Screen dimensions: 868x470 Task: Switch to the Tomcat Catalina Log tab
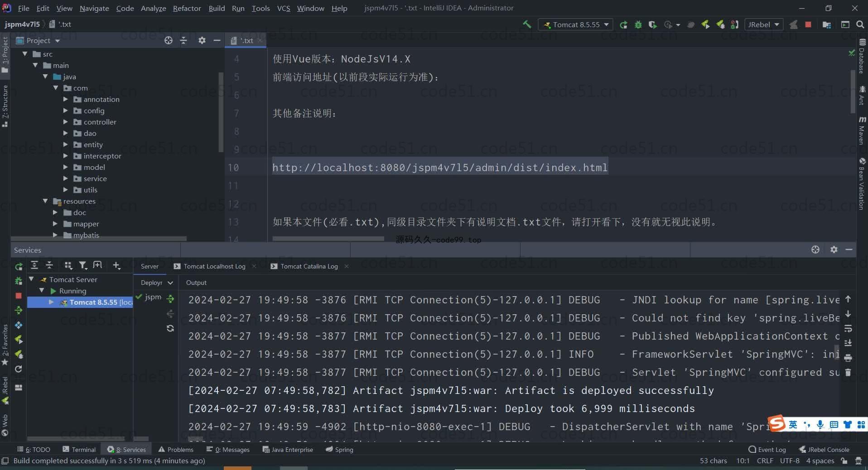point(309,266)
